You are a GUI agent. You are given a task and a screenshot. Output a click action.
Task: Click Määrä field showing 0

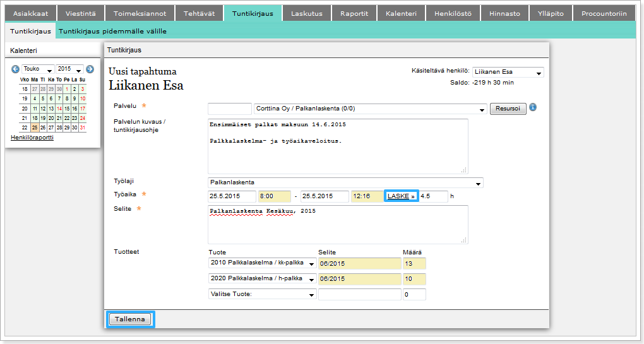(x=414, y=294)
